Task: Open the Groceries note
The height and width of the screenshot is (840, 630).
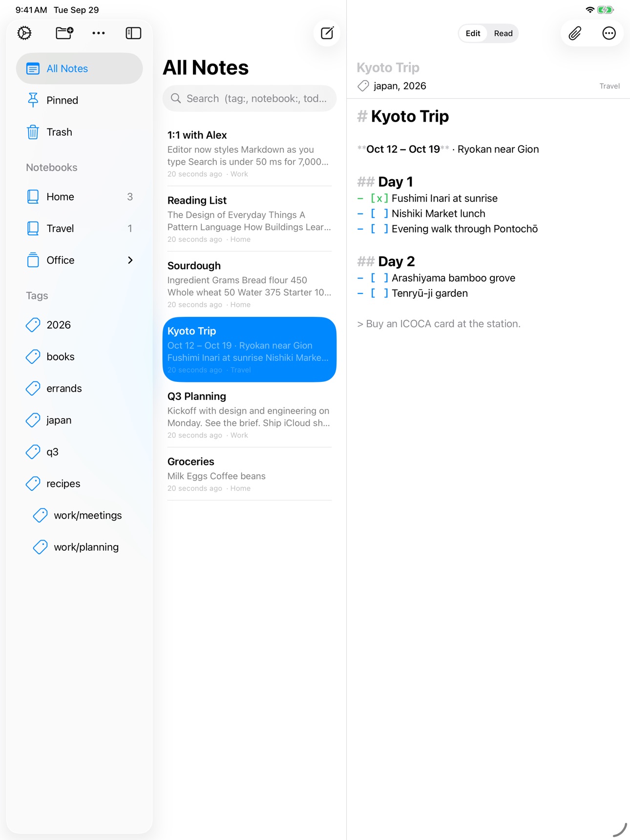Action: [x=250, y=474]
